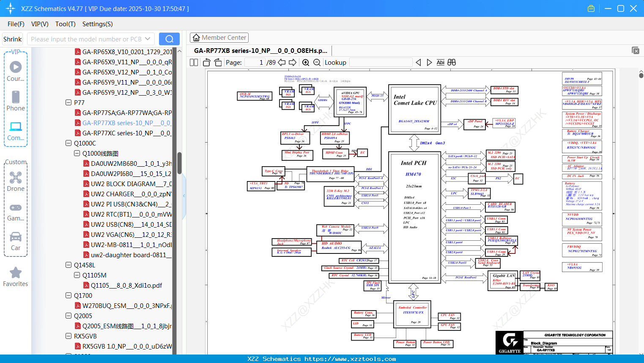The image size is (644, 363).
Task: Select the GA-RP77XB series-10_NP document tab
Action: point(260,51)
